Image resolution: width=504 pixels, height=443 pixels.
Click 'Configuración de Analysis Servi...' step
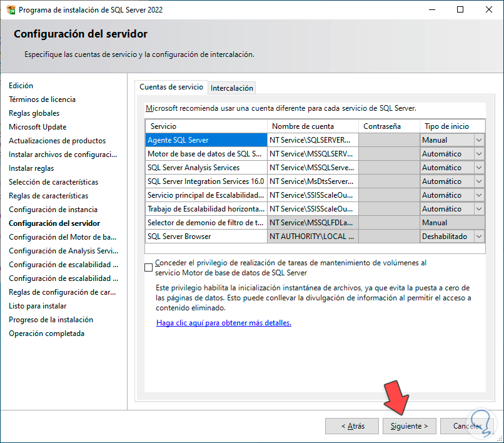pos(63,251)
